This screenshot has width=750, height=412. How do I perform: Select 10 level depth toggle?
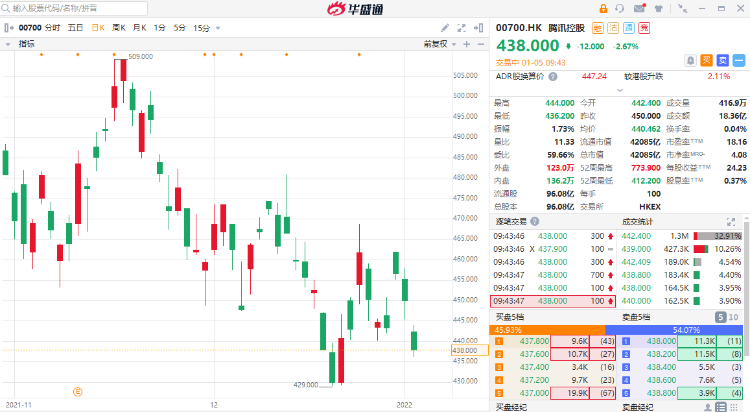click(733, 317)
